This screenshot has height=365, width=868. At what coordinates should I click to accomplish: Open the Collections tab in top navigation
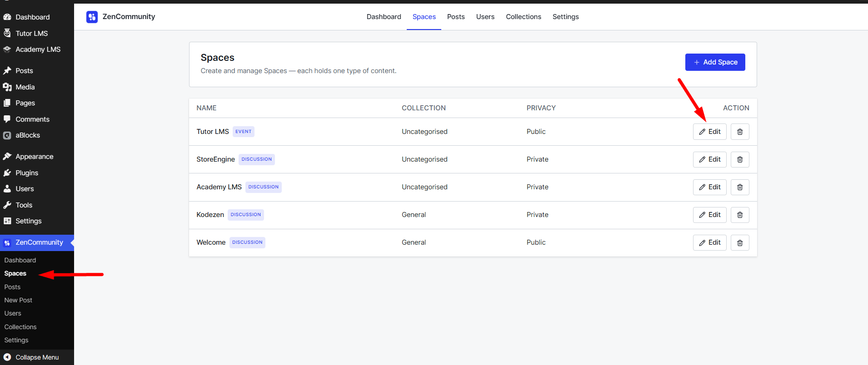(524, 17)
